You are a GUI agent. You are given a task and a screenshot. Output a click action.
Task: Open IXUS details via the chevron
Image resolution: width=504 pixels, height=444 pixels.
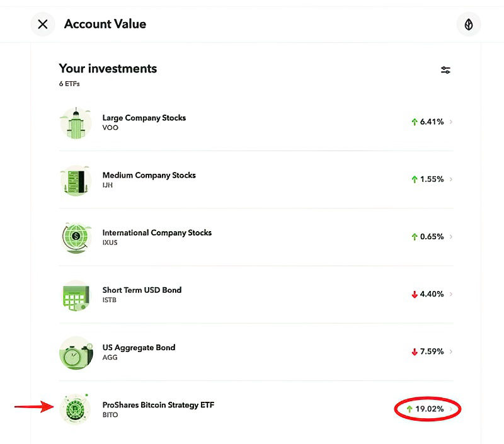click(451, 237)
